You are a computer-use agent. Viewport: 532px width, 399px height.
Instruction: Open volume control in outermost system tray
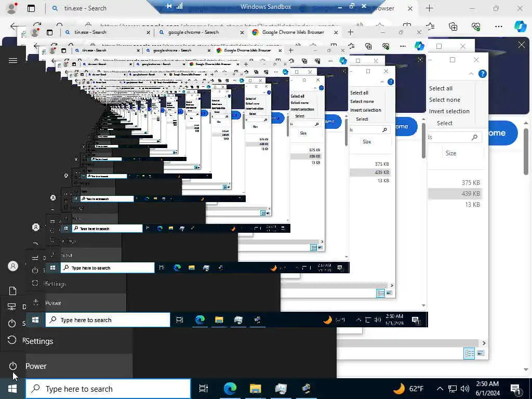point(465,389)
